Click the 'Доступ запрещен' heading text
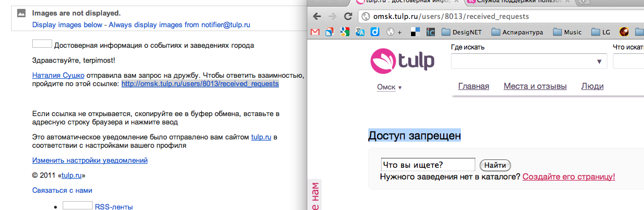Image resolution: width=644 pixels, height=210 pixels. tap(414, 135)
